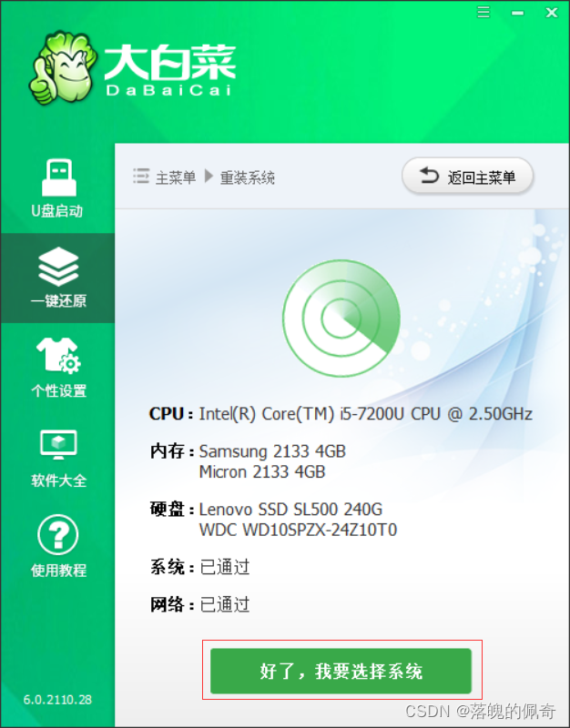Click memory entry Micron 2133 4GB
This screenshot has height=728, width=570.
pos(262,471)
